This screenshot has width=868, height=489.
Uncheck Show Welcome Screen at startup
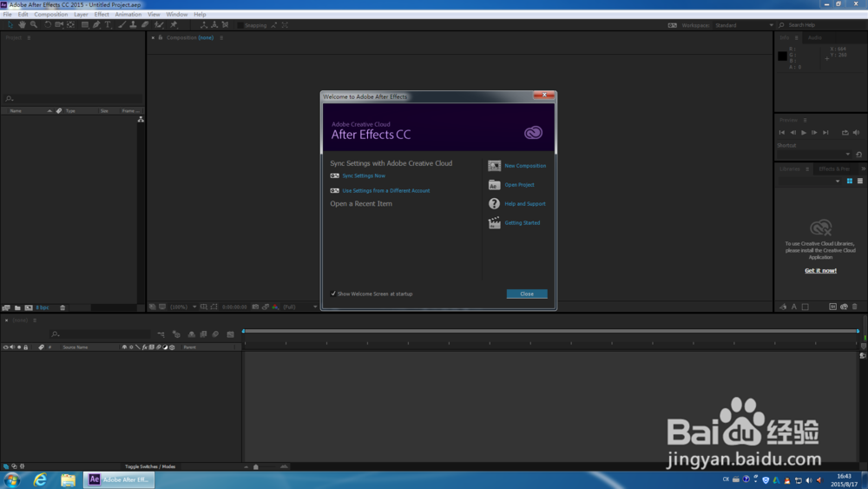(333, 294)
